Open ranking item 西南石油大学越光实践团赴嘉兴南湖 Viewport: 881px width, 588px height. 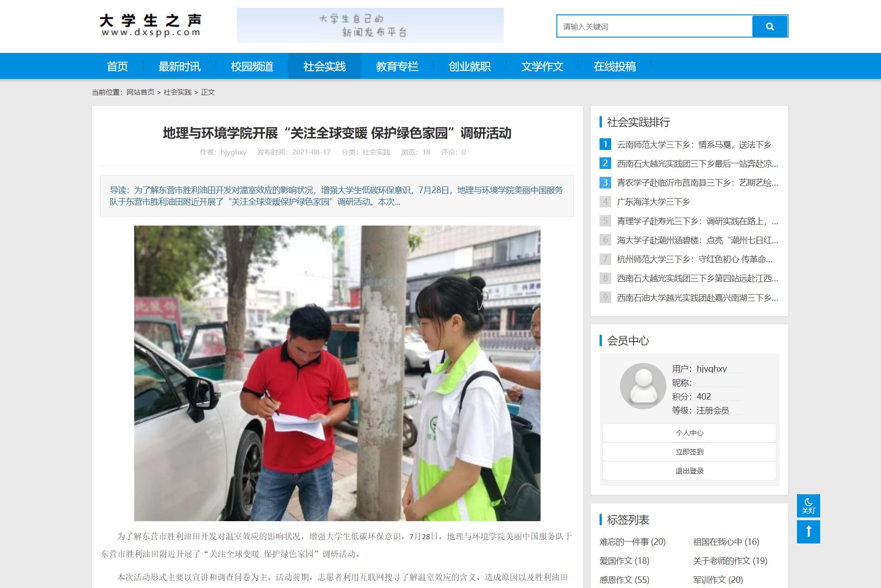pos(698,297)
